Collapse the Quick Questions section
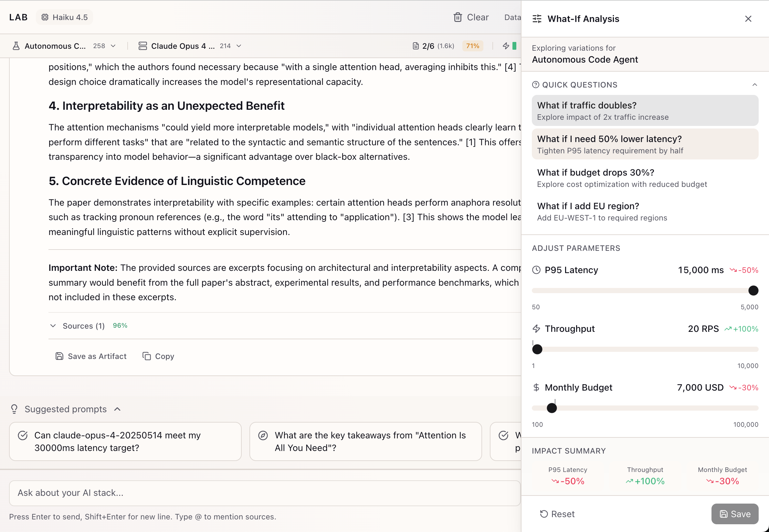The width and height of the screenshot is (769, 532). (754, 85)
